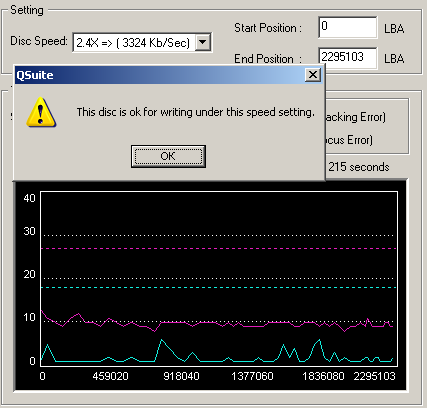Click the dashed cyan threshold line

219,287
